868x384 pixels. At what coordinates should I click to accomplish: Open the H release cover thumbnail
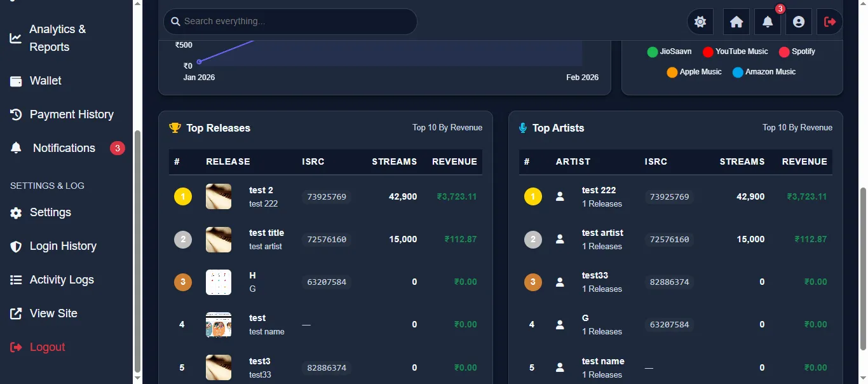tap(219, 282)
